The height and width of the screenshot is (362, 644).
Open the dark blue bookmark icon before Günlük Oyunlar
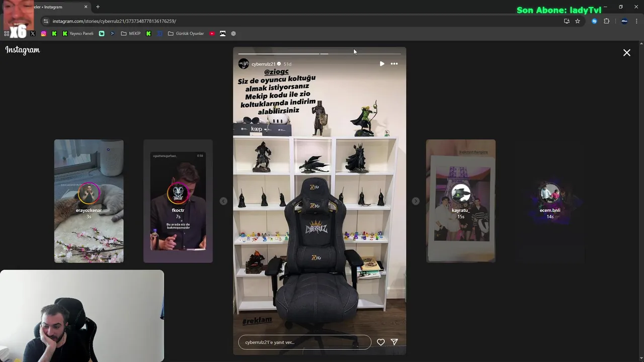coord(160,34)
